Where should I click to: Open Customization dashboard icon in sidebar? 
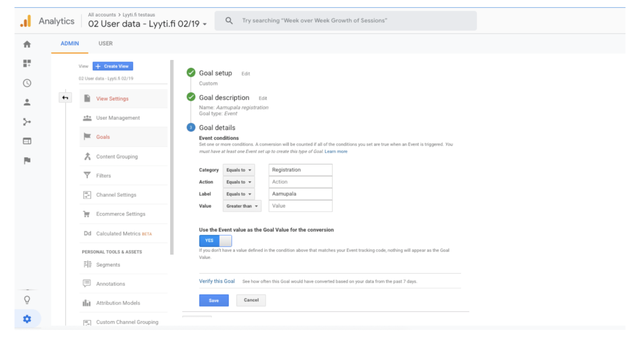tap(27, 64)
